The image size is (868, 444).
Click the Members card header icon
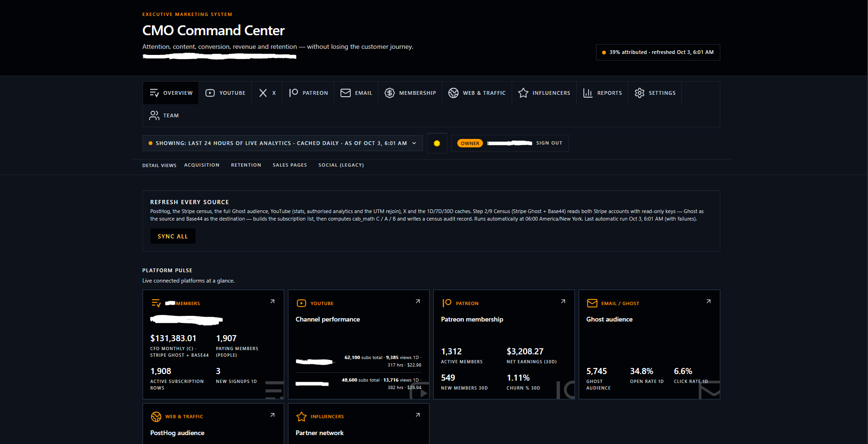pos(156,303)
